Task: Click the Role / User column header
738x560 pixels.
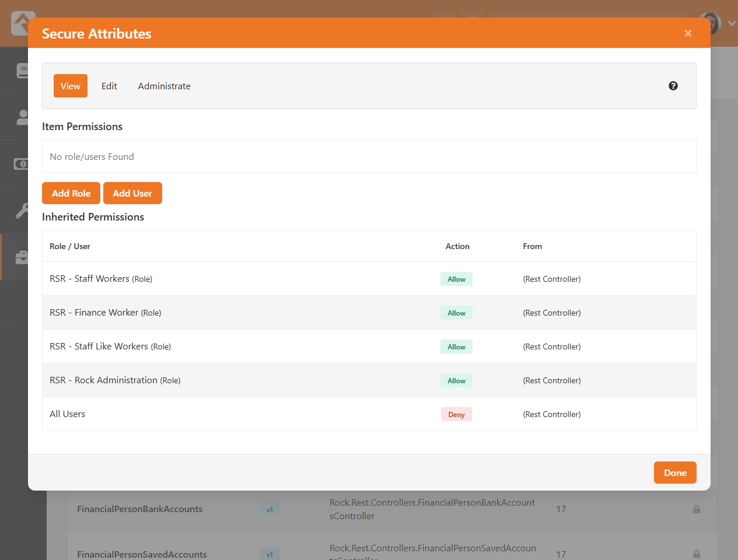Action: point(70,246)
